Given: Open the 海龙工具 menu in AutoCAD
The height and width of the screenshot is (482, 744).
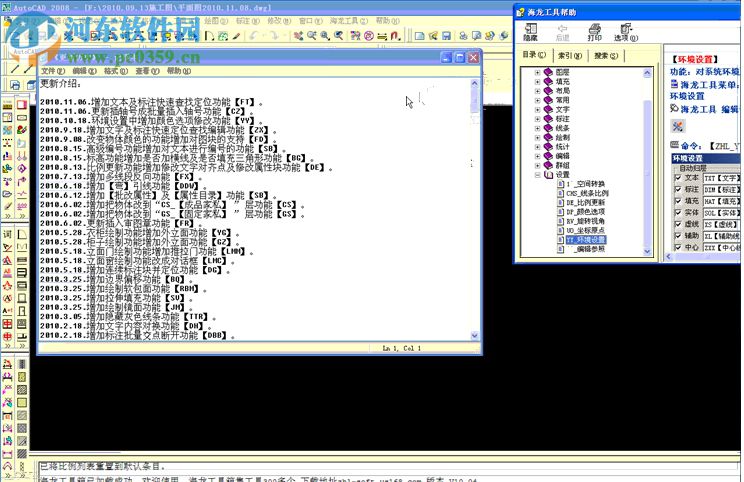Looking at the screenshot, I should click(x=349, y=21).
